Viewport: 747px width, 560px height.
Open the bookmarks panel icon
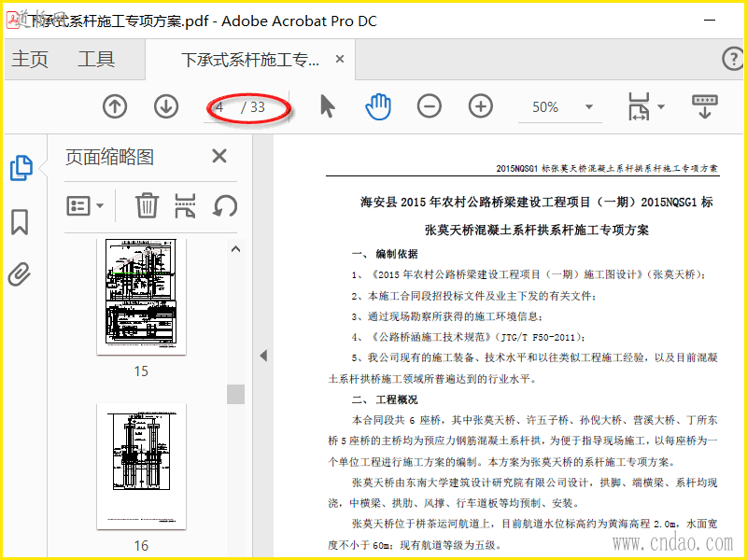click(20, 222)
